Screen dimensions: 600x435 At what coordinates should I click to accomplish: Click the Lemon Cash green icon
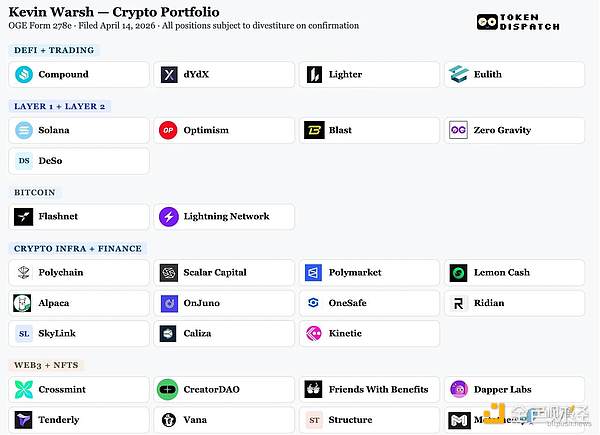click(459, 272)
